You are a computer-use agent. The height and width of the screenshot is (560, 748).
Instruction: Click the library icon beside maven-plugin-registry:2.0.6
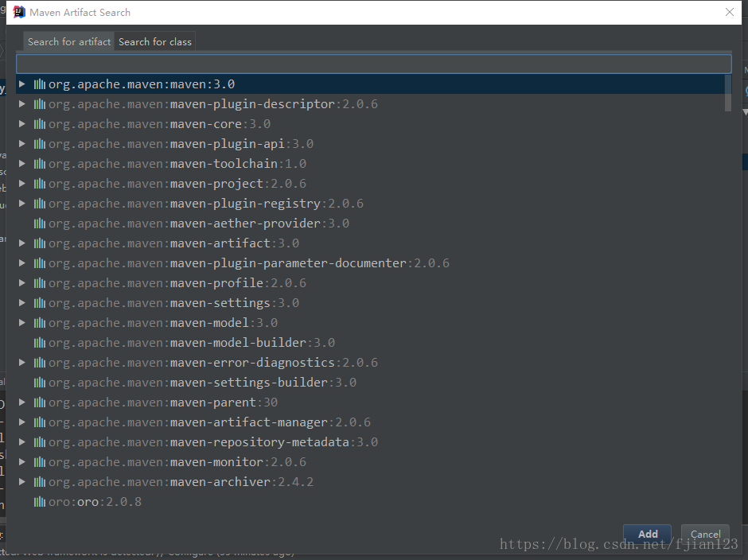(40, 204)
